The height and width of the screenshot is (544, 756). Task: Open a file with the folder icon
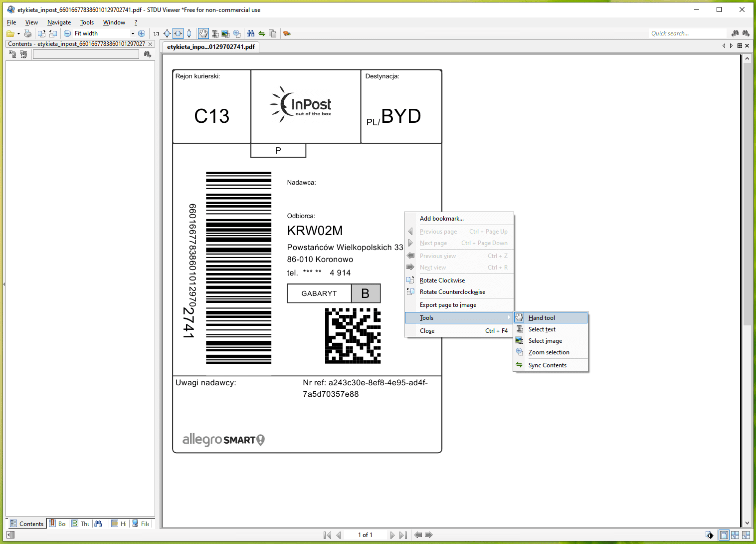click(x=10, y=33)
